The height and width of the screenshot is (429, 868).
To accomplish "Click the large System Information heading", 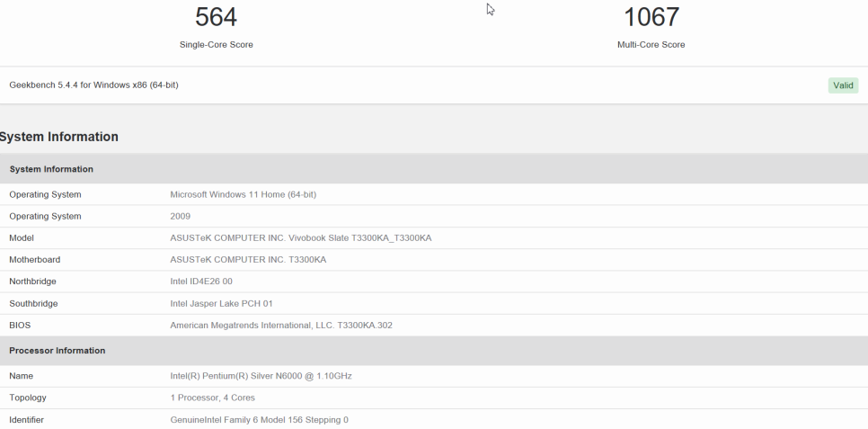I will tap(58, 137).
